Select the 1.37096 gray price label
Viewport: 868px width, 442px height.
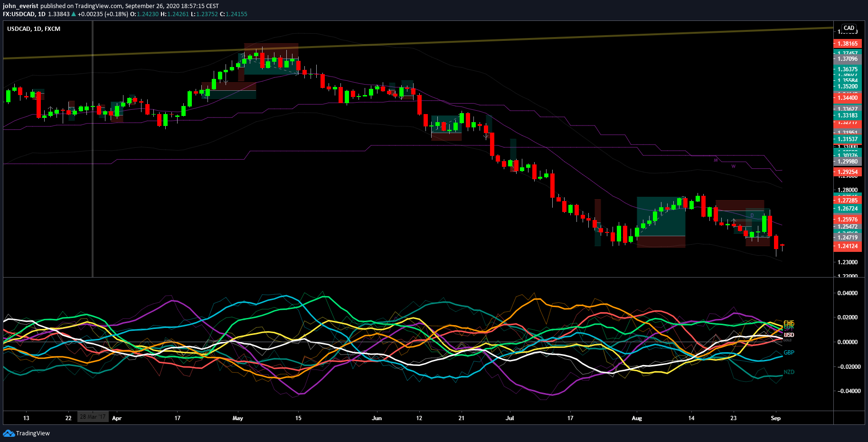tap(848, 59)
